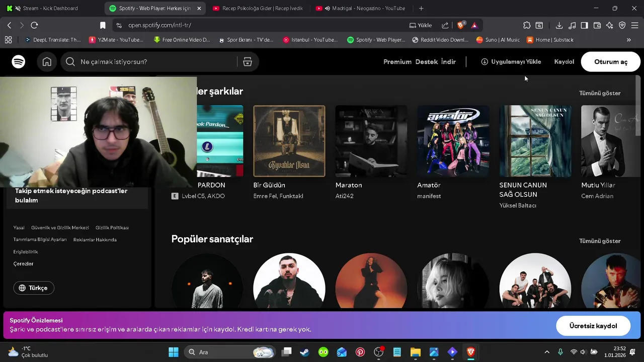Go to Spotify home via house icon
This screenshot has height=362, width=644.
(x=47, y=62)
